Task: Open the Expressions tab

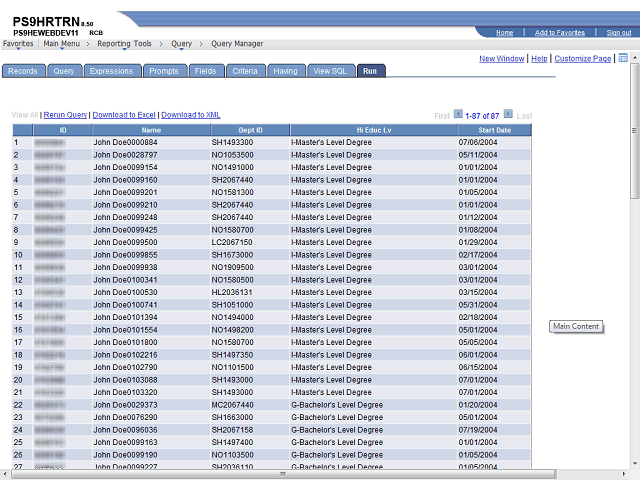Action: point(111,71)
